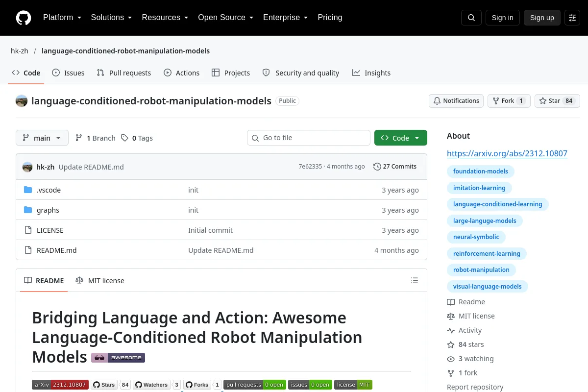The image size is (588, 392).
Task: Click the Sign in button
Action: pyautogui.click(x=502, y=18)
